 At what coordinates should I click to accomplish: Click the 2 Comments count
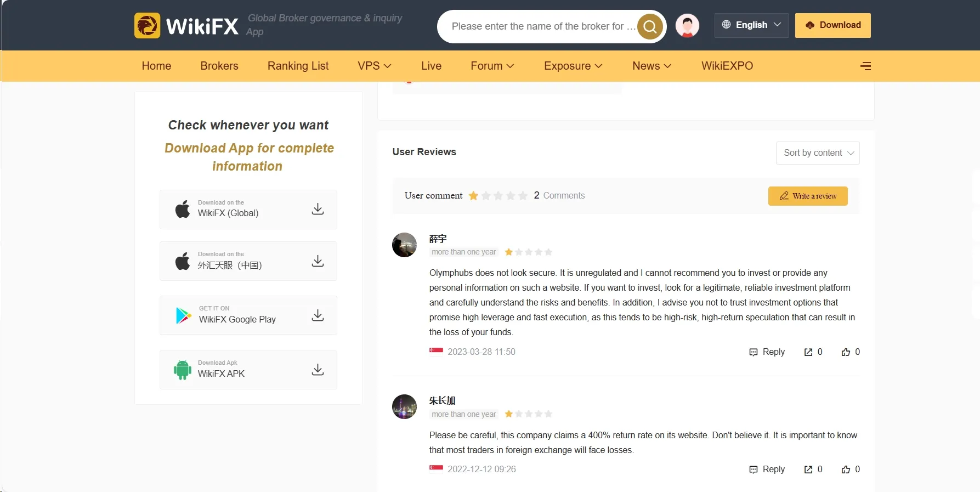pyautogui.click(x=559, y=195)
